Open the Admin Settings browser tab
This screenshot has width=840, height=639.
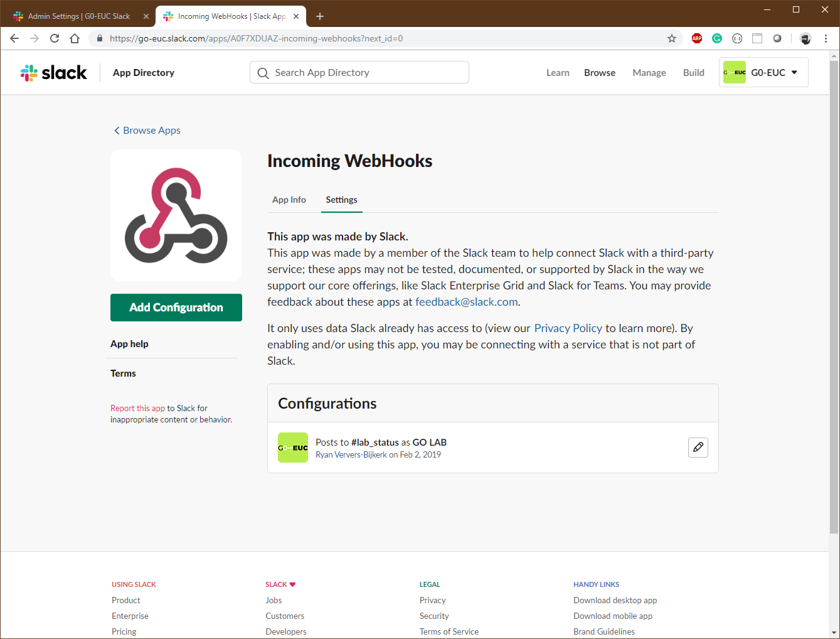78,16
